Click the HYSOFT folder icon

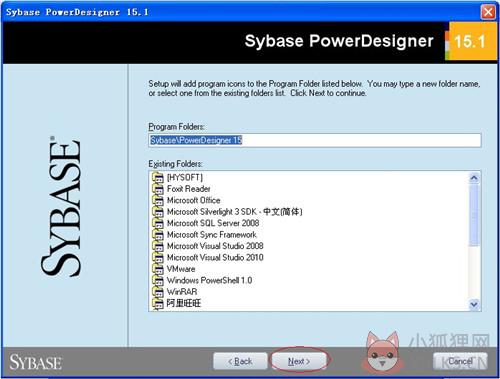158,177
